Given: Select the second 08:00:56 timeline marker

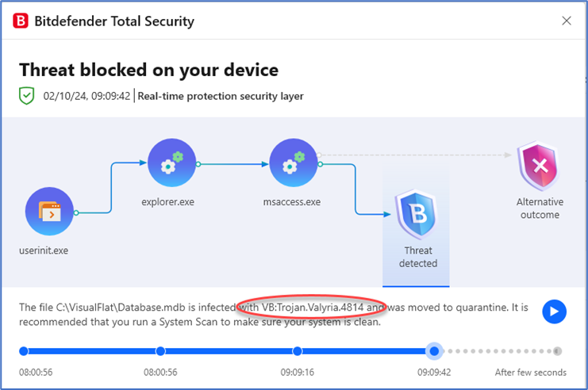Looking at the screenshot, I should pos(160,351).
